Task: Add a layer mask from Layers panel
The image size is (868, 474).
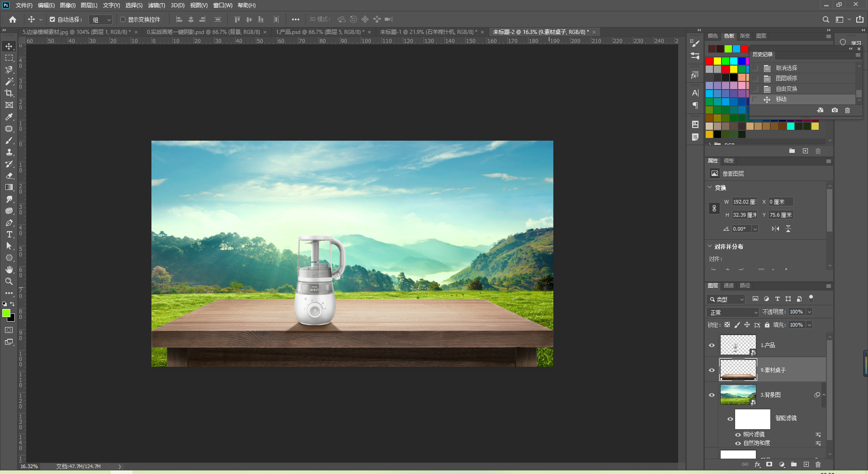Action: pos(769,465)
